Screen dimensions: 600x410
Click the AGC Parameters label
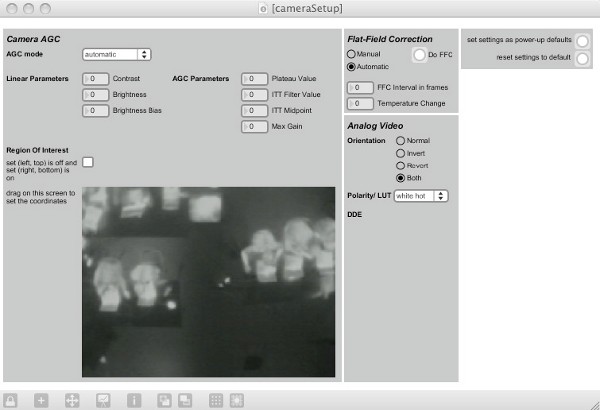[201, 78]
